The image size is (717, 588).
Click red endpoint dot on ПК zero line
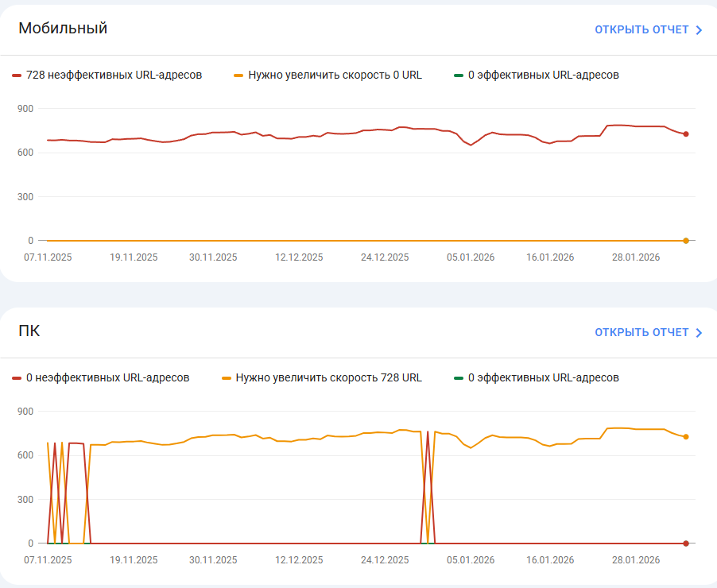[686, 544]
